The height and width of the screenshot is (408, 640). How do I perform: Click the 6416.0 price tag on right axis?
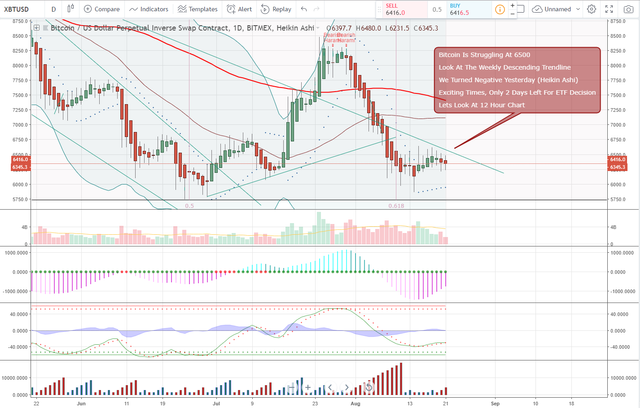[x=618, y=160]
